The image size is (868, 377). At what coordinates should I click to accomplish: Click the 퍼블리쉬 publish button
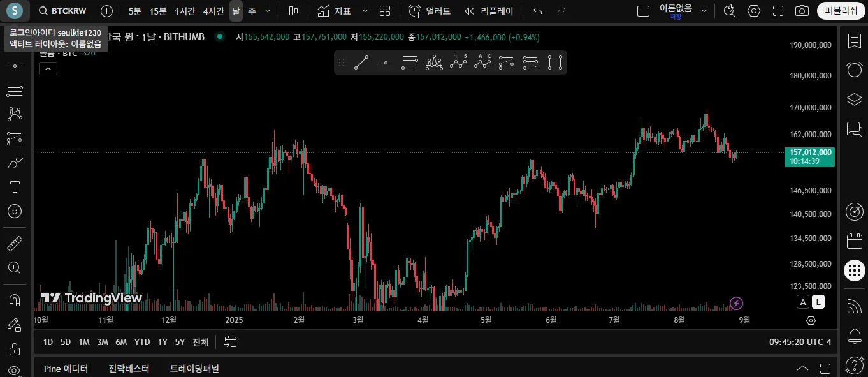coord(841,11)
